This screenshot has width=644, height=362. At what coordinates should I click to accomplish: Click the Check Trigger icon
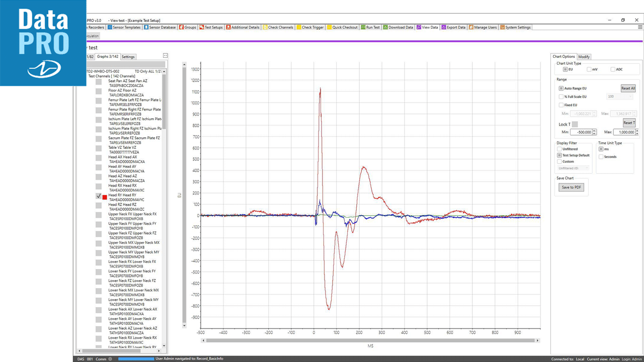[x=299, y=28]
